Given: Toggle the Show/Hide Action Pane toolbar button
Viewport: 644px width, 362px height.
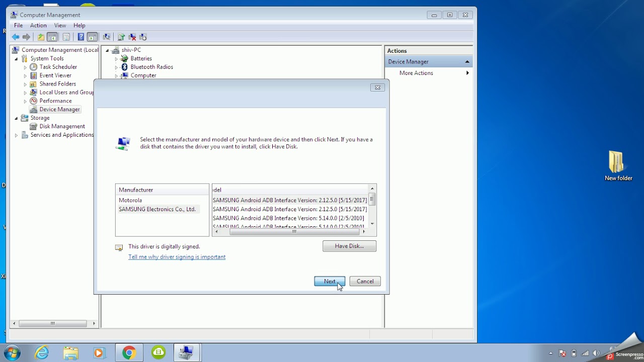Looking at the screenshot, I should coord(92,37).
